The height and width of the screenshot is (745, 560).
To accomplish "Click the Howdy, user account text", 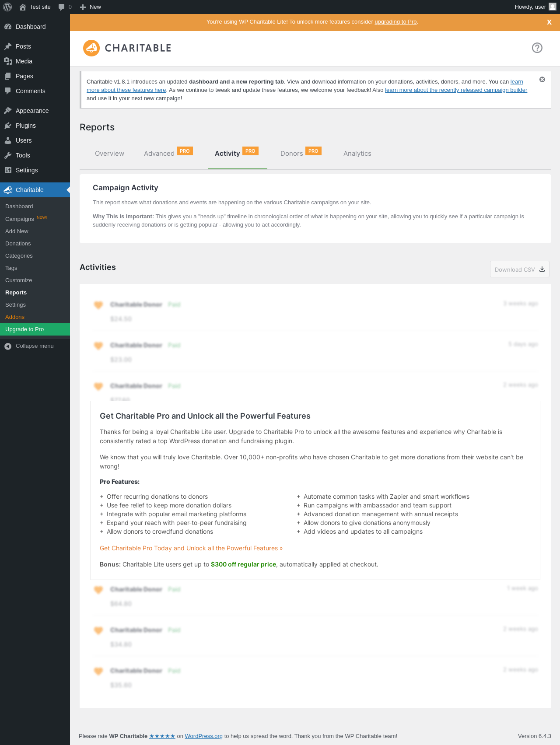I will 530,7.
